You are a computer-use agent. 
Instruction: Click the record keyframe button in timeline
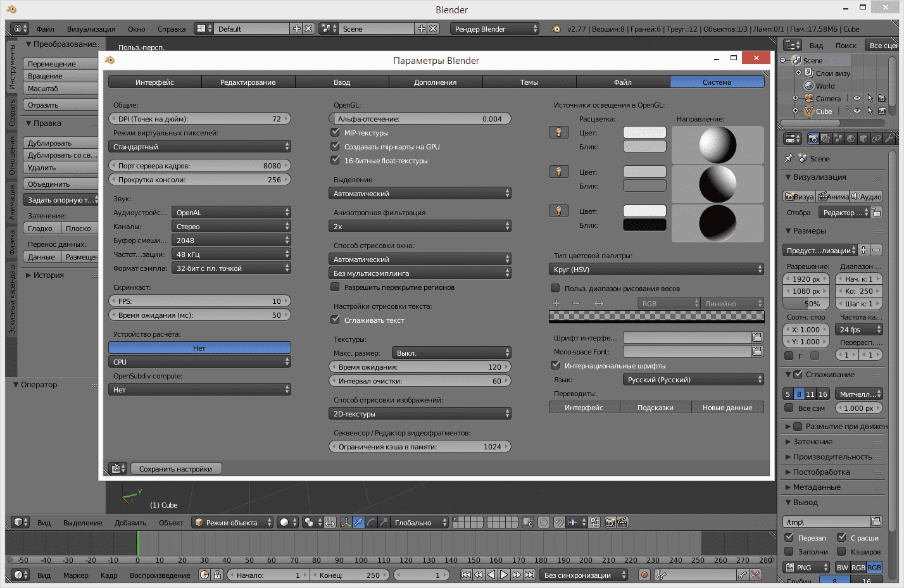coord(644,575)
